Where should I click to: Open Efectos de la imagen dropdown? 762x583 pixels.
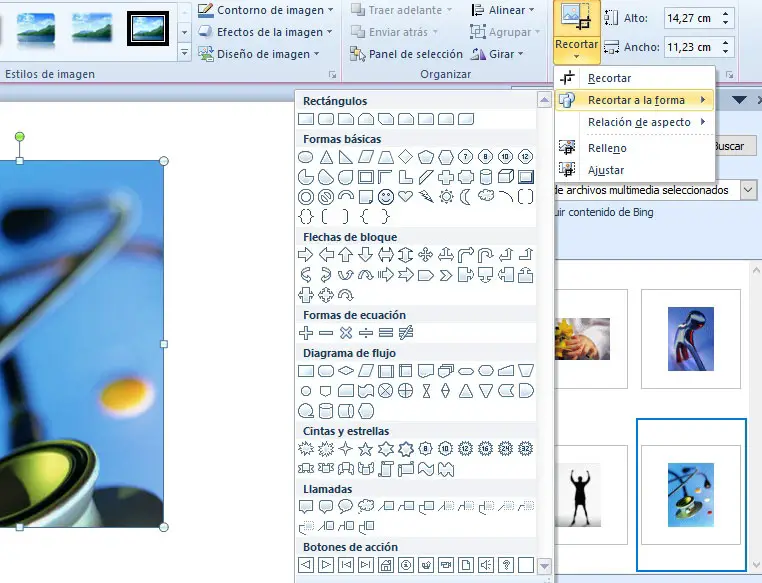pyautogui.click(x=266, y=32)
